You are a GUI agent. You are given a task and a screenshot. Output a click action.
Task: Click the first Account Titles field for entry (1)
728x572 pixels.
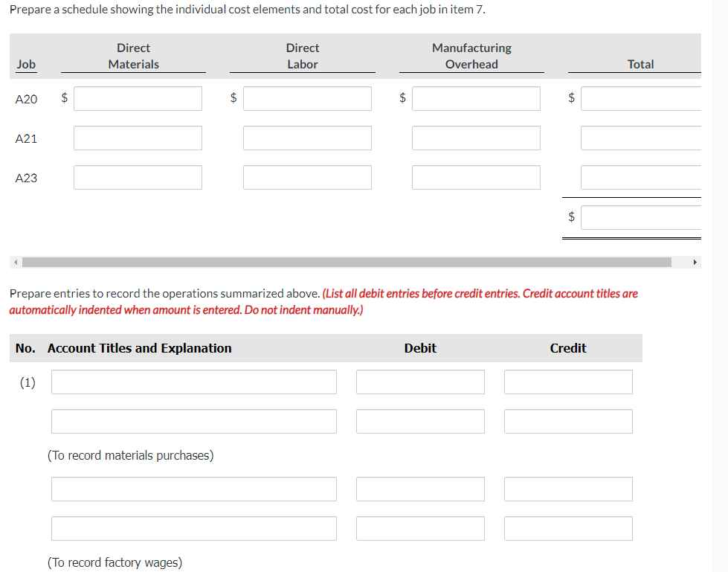(193, 381)
